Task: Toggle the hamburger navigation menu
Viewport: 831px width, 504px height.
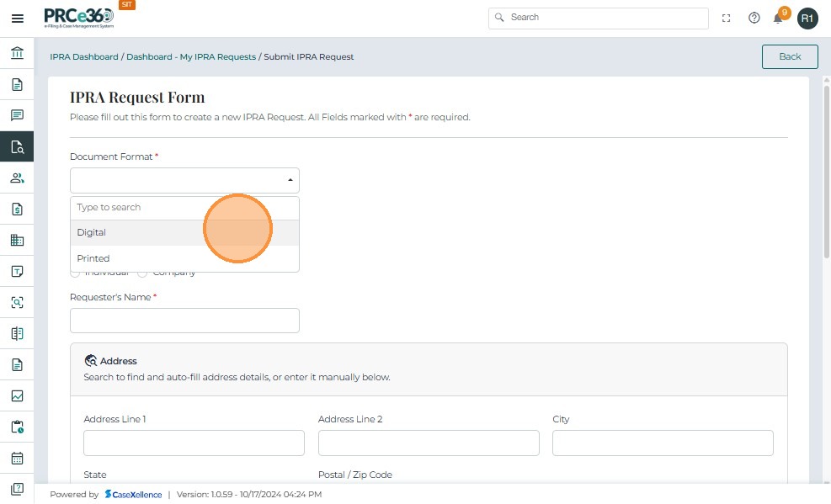Action: (x=17, y=18)
